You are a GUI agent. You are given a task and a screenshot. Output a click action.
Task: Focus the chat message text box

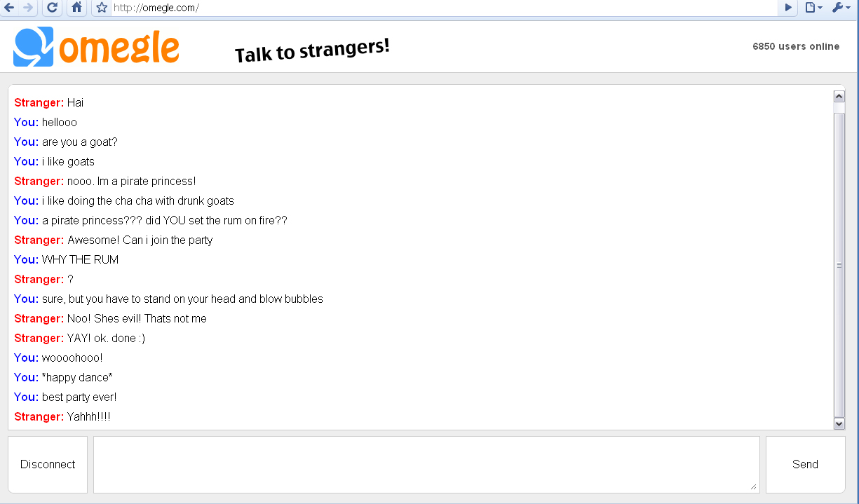[x=426, y=465]
